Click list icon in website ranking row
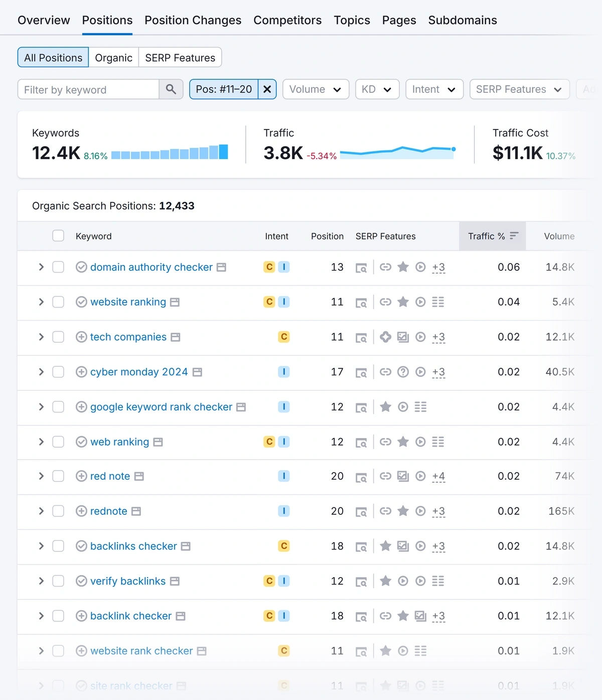602x700 pixels. 438,302
